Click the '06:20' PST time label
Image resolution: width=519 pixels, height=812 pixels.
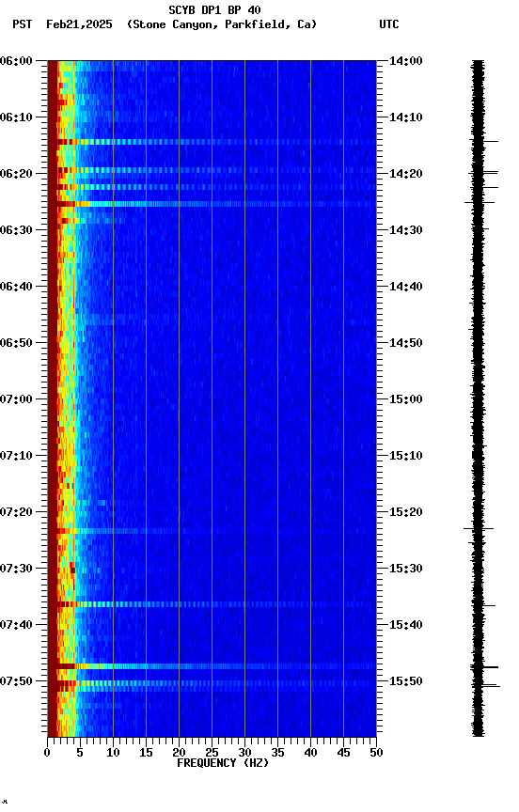(x=16, y=174)
